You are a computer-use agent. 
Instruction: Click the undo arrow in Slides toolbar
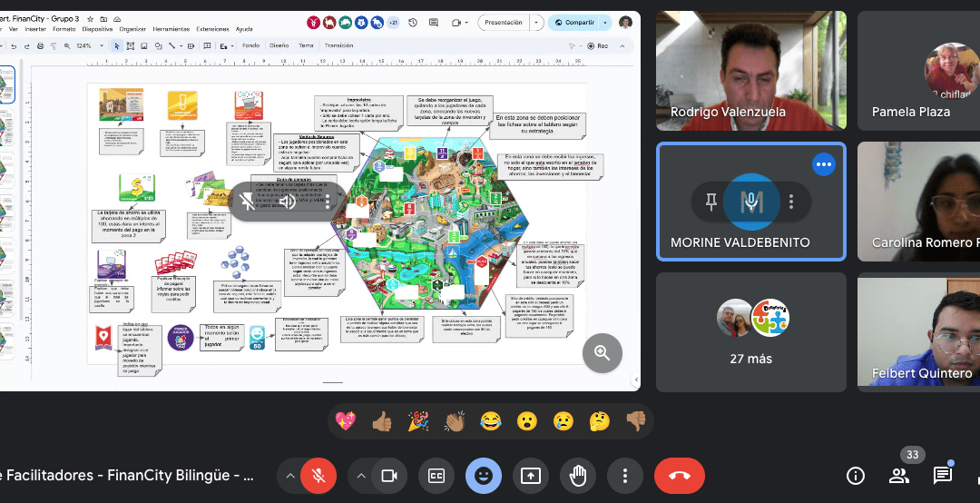click(x=13, y=45)
